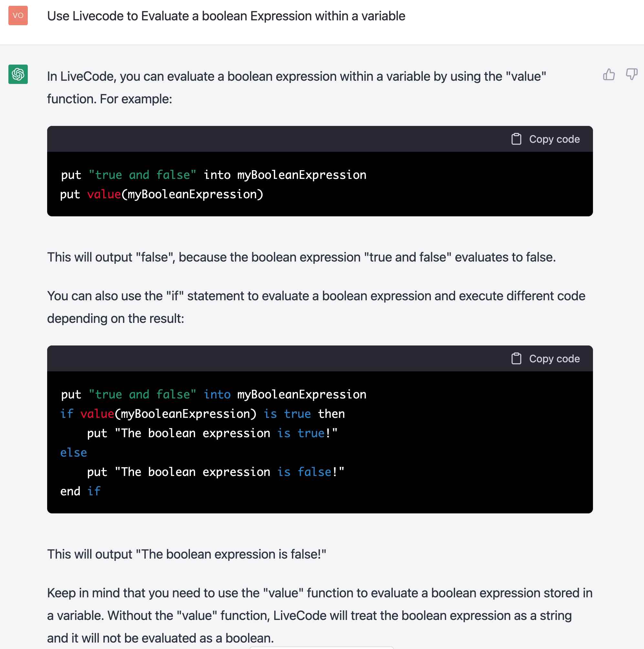Click the line "The boolean expression is false!" output text
This screenshot has height=649, width=644.
tap(186, 554)
